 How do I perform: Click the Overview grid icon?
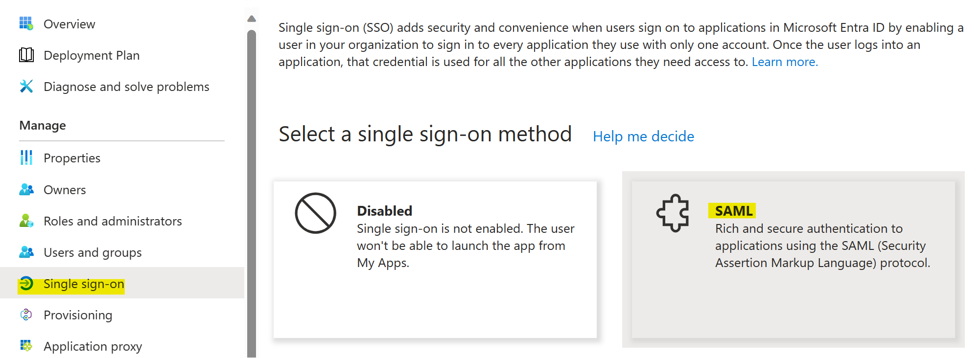[x=26, y=23]
